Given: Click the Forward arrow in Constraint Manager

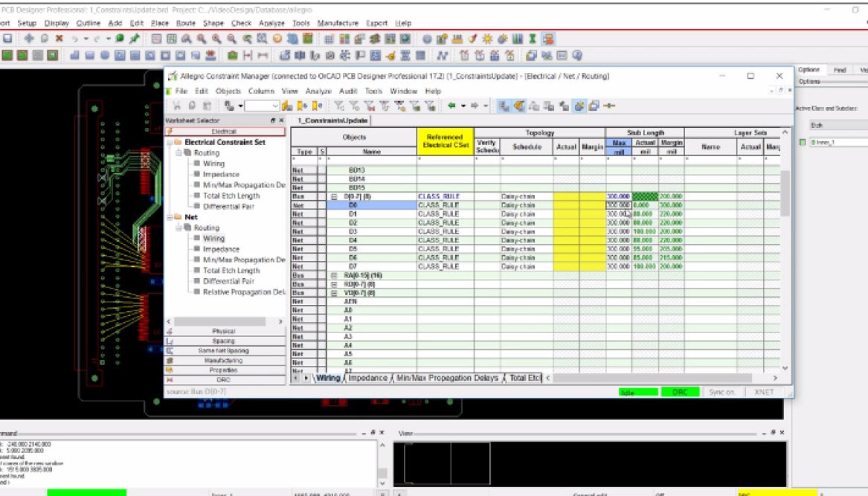Looking at the screenshot, I should point(475,106).
